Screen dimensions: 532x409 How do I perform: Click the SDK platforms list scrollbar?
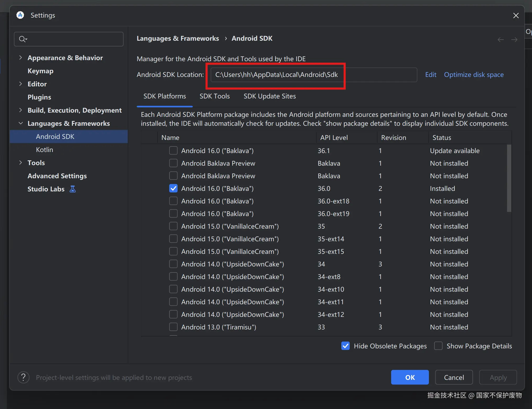pyautogui.click(x=509, y=178)
